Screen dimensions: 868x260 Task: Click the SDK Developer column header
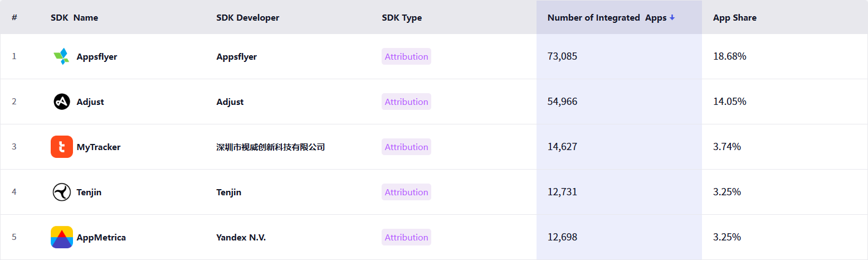point(248,18)
